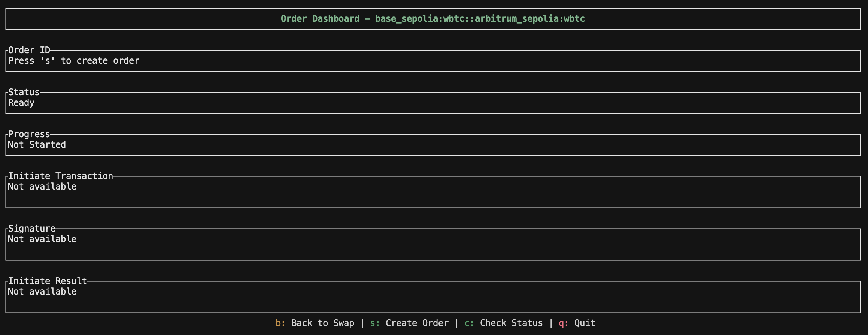Click 'Not available' under Initiate Transaction
The width and height of the screenshot is (868, 335).
[x=42, y=187]
